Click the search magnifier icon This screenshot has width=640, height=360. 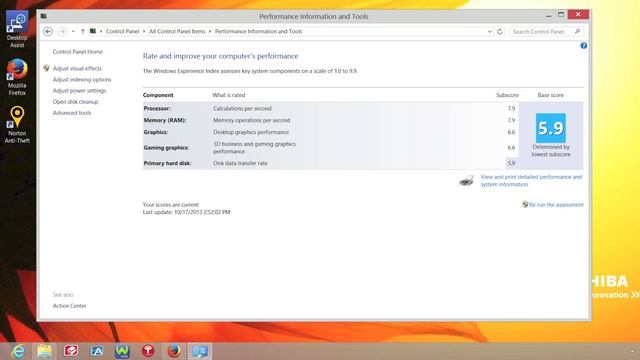pyautogui.click(x=578, y=31)
